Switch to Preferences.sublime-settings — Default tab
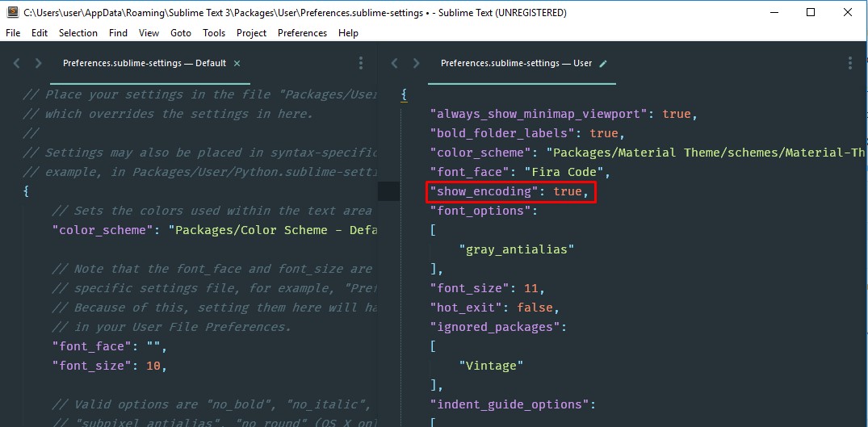The height and width of the screenshot is (427, 868). (x=144, y=63)
